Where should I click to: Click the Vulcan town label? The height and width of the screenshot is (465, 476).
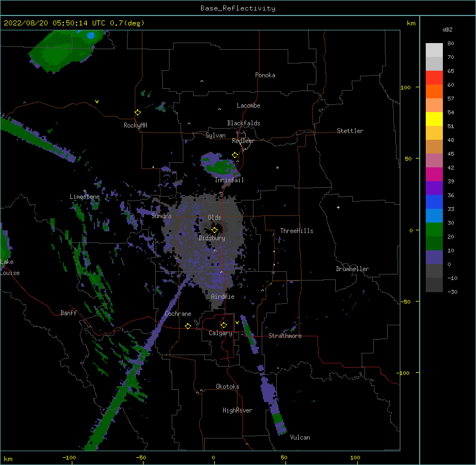[300, 437]
